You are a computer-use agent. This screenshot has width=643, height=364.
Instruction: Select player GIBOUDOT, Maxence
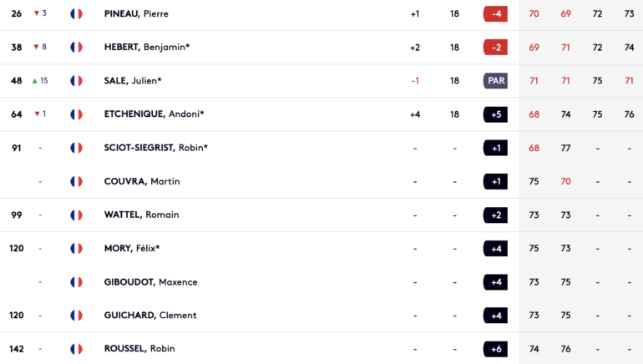coord(150,282)
